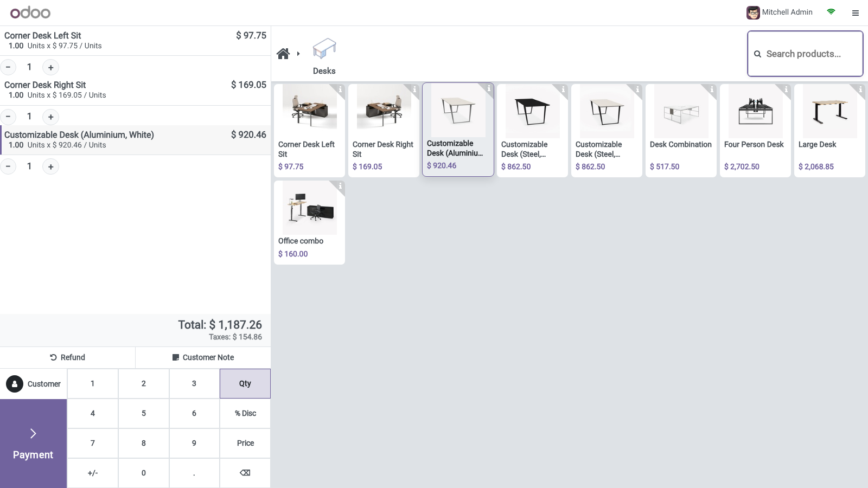Add Desk Combination to order

[x=681, y=130]
